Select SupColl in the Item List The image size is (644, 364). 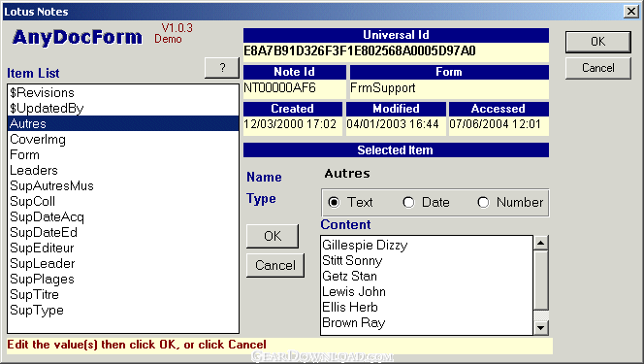123,201
